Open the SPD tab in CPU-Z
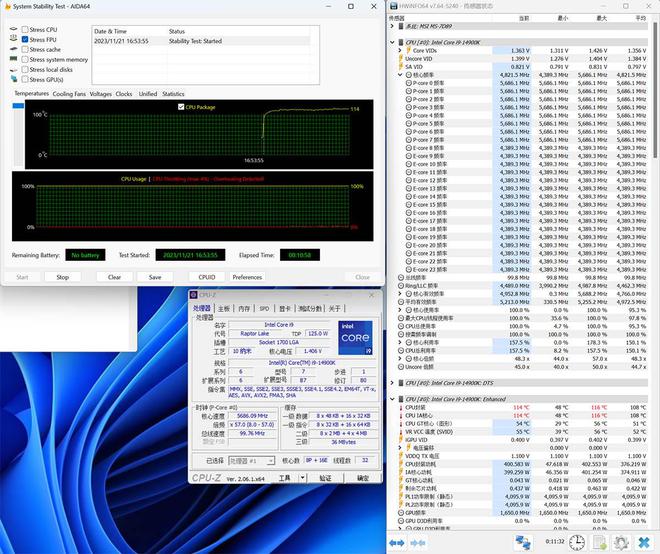The image size is (660, 554). 264,309
